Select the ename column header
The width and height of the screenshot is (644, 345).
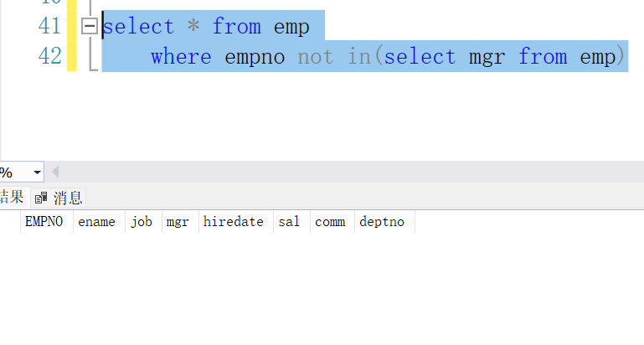tap(99, 222)
